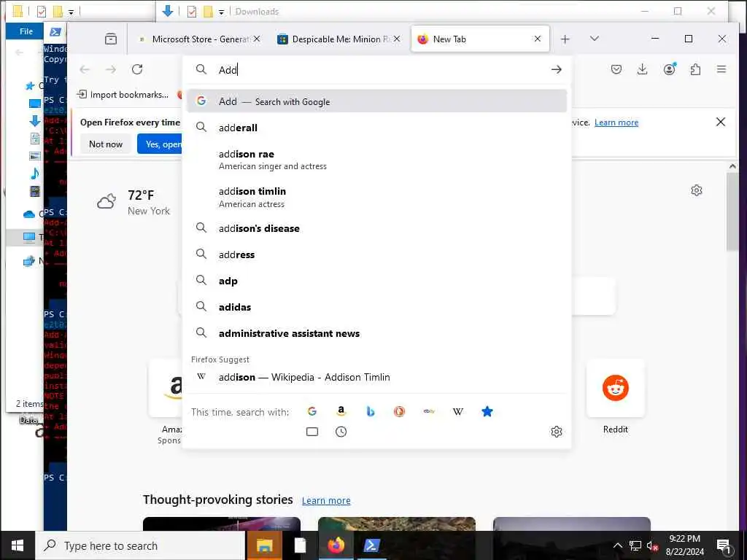Dismiss the default browser notification bar
Screen dimensions: 747x560
point(720,122)
